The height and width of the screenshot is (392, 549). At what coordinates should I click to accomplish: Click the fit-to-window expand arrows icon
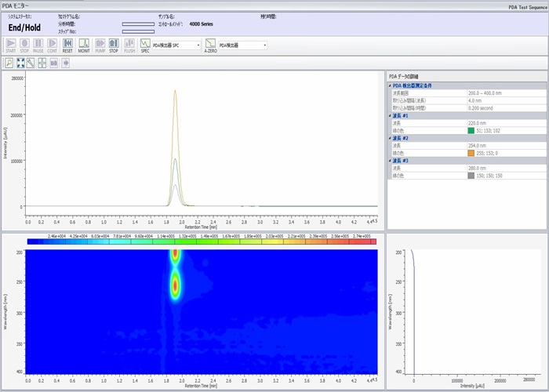(x=20, y=62)
